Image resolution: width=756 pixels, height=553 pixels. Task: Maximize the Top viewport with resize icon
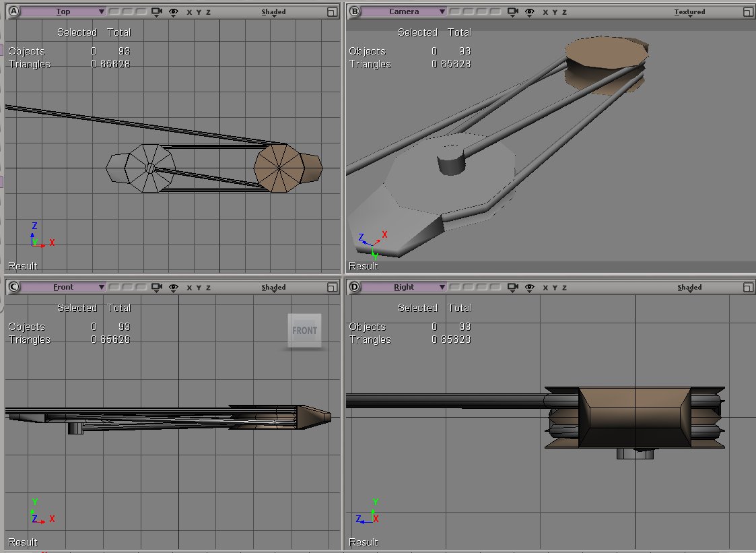(331, 12)
